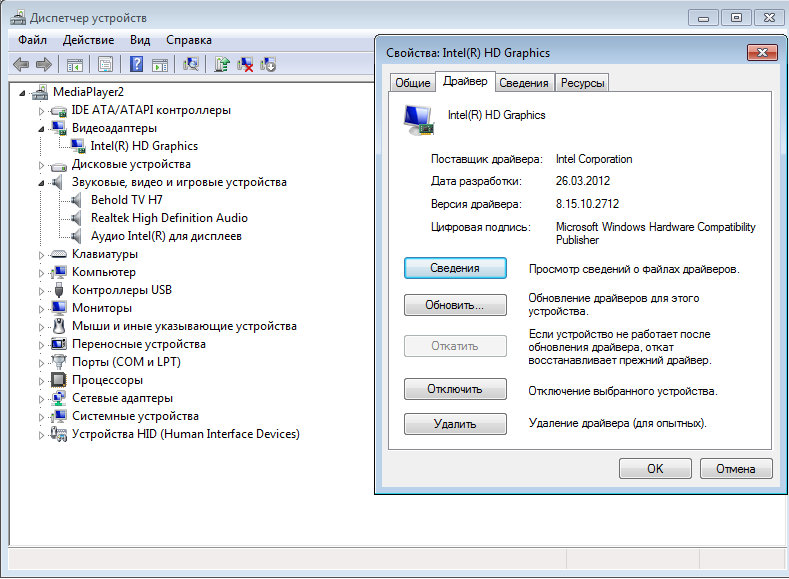Click the Отключить button
This screenshot has width=789, height=579.
[x=455, y=389]
